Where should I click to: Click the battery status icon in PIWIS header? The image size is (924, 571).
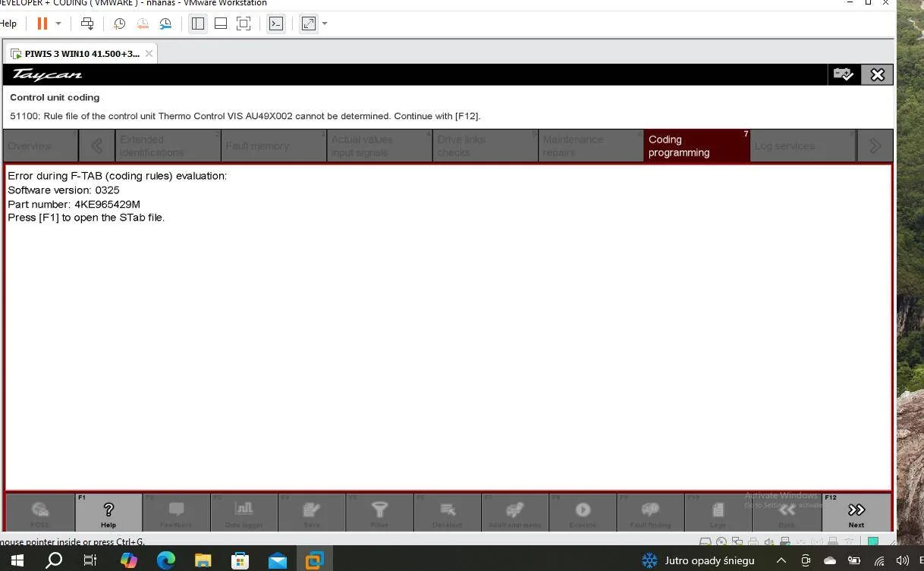tap(843, 74)
